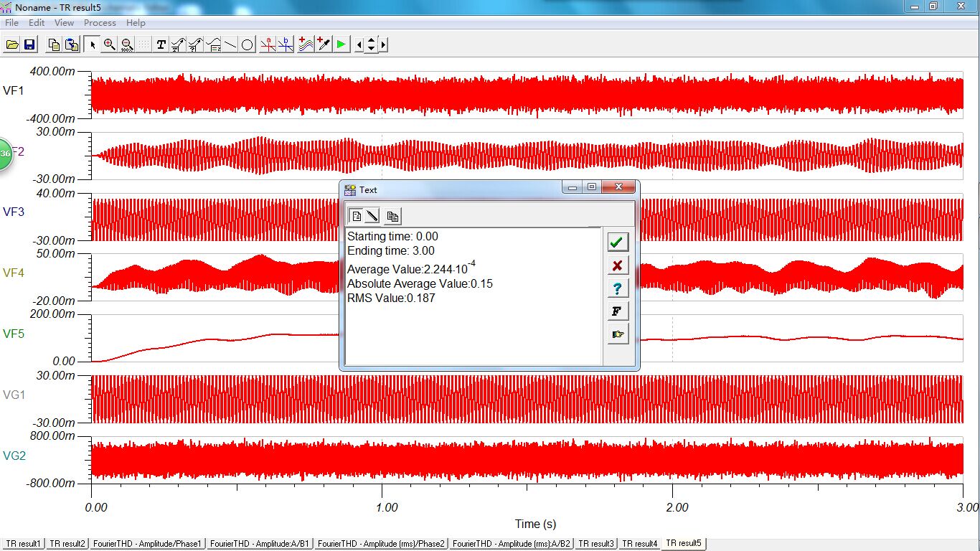
Task: Switch to the TR result4 tab
Action: point(641,544)
